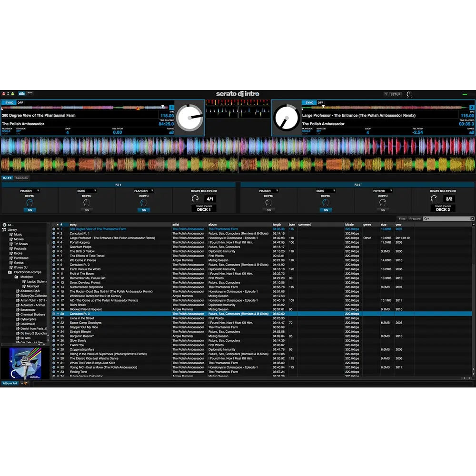Toggle the Echo effect ON in FX1
This screenshot has width=476, height=476.
(x=87, y=209)
